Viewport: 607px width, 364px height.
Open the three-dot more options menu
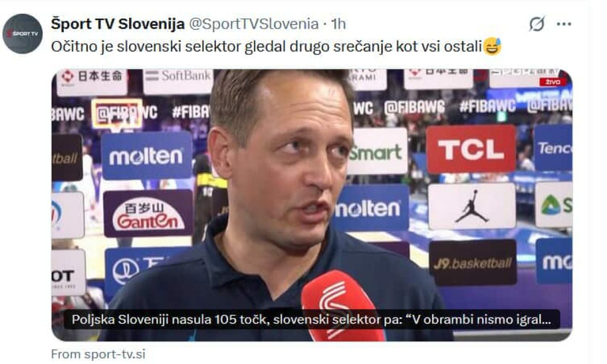[564, 24]
